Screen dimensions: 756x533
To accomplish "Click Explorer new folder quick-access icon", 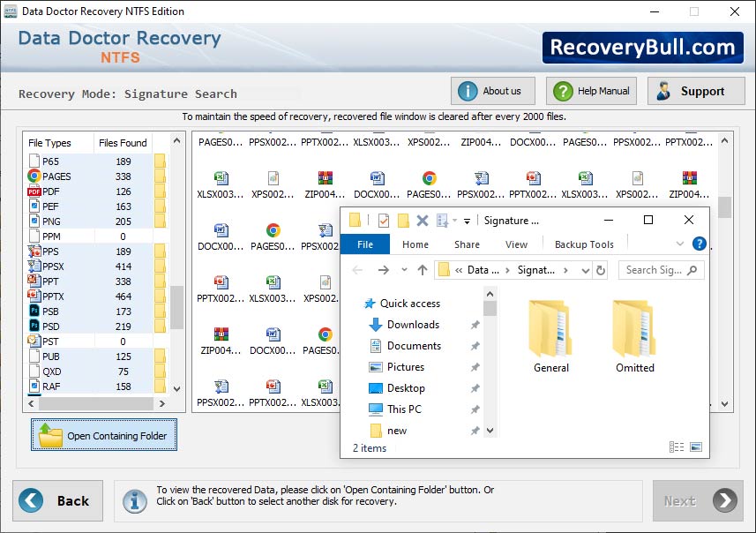I will 403,221.
